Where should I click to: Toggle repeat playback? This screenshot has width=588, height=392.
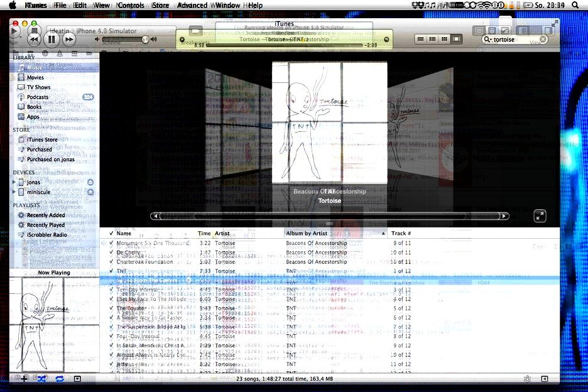[x=60, y=379]
